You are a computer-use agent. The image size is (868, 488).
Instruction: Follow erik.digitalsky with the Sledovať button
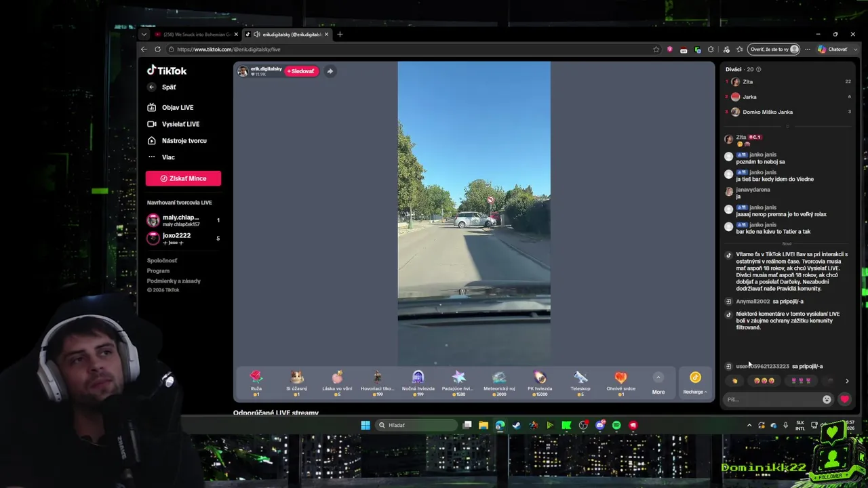[x=301, y=71]
